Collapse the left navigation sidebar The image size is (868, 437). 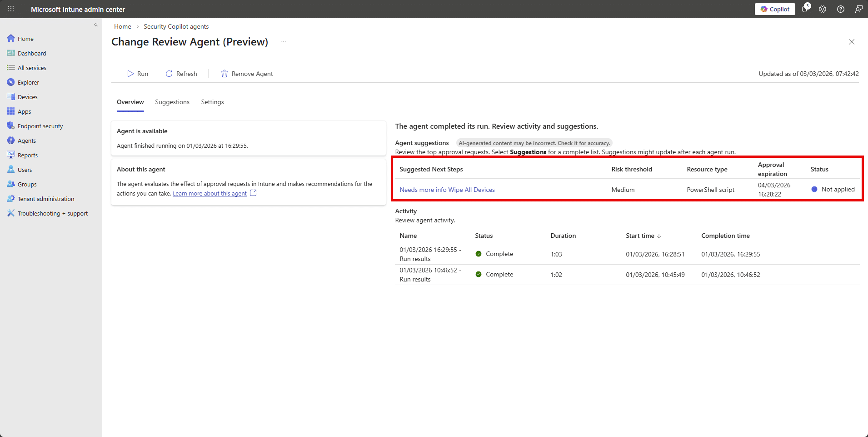pos(96,25)
